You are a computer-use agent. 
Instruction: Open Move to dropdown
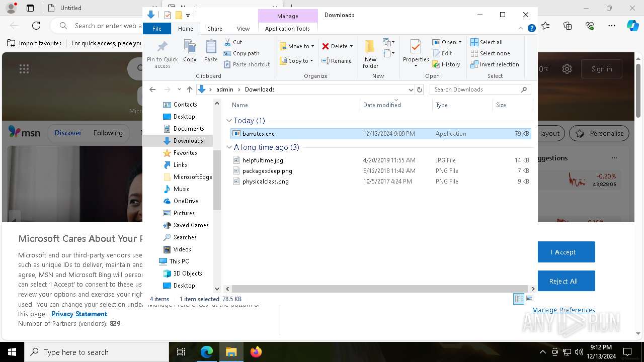(x=297, y=46)
